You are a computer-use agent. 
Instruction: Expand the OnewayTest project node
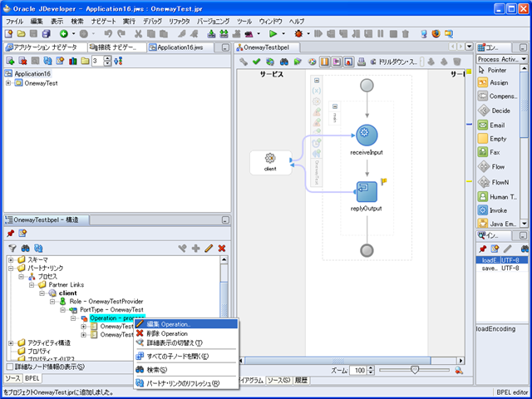coord(9,83)
